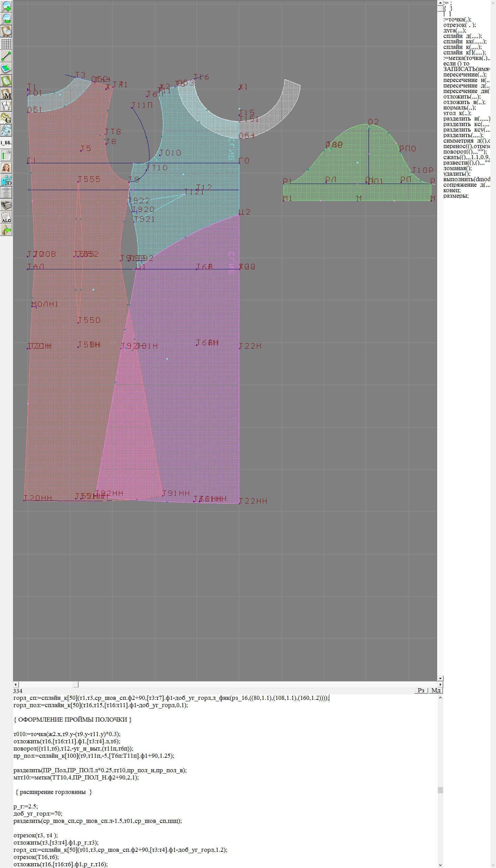The height and width of the screenshot is (868, 496).
Task: Click the code editor scrollbar down arrow
Action: coord(440,865)
